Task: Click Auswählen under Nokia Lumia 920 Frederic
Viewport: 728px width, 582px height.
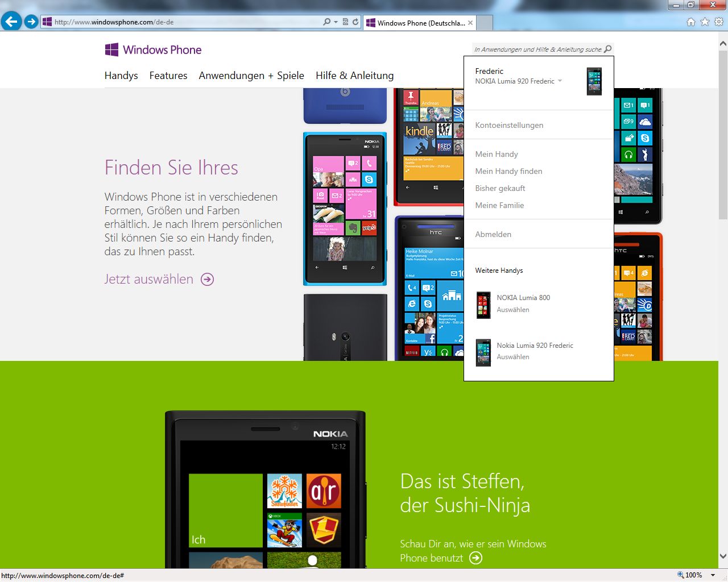Action: (513, 357)
